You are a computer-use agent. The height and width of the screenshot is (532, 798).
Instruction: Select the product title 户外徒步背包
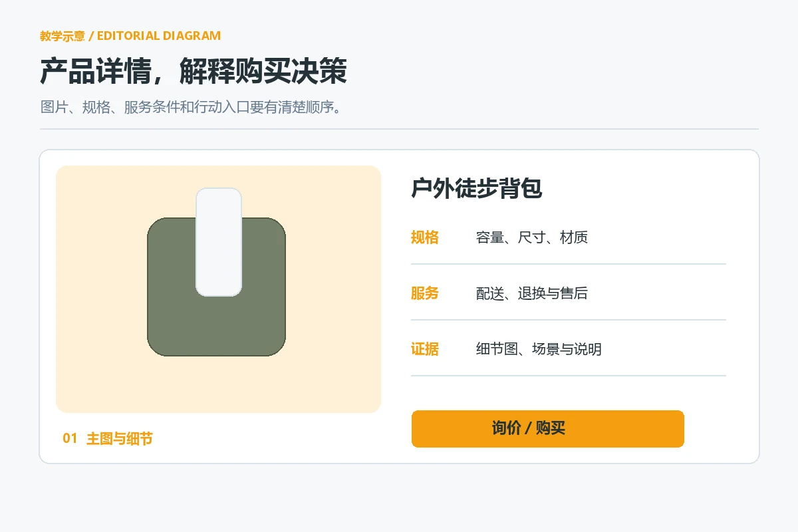pyautogui.click(x=477, y=189)
